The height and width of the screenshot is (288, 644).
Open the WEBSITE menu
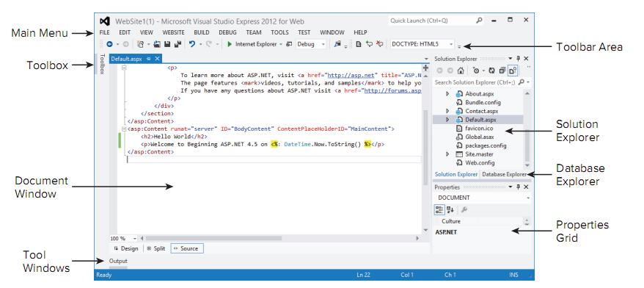click(x=173, y=32)
